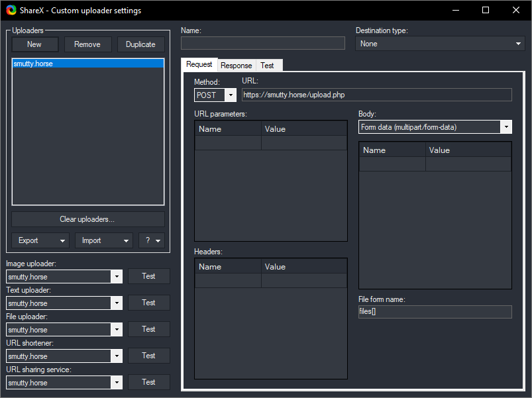Test the Image uploader
Screen dimensions: 532x398
point(148,276)
